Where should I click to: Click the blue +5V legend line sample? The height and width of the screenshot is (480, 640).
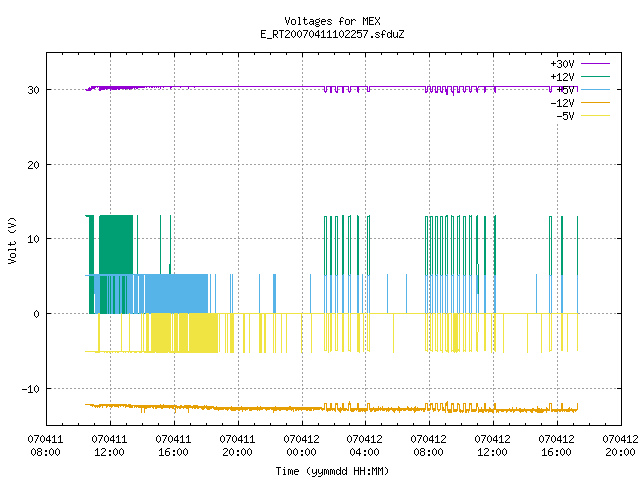pos(595,89)
